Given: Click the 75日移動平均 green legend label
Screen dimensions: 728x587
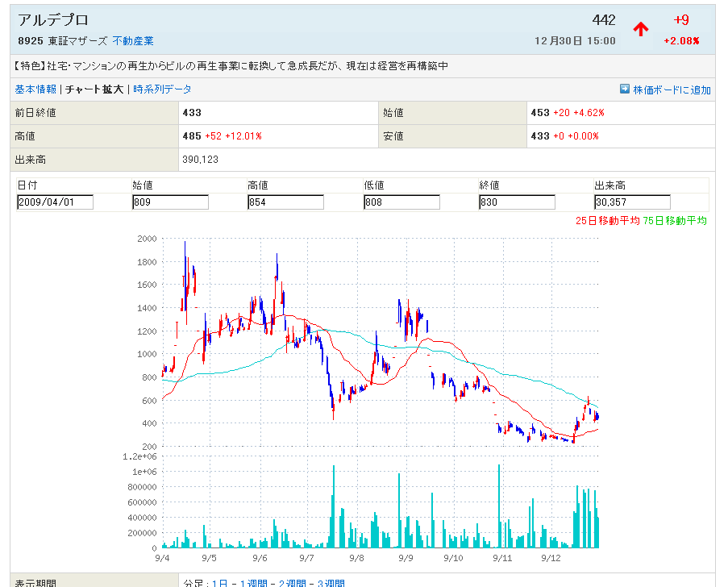Looking at the screenshot, I should point(675,220).
